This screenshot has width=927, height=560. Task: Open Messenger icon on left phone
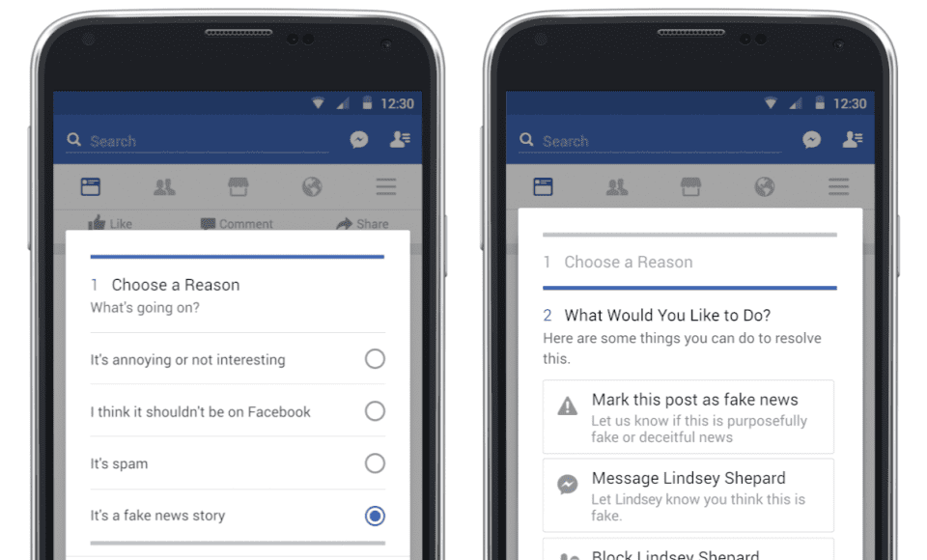pyautogui.click(x=359, y=140)
